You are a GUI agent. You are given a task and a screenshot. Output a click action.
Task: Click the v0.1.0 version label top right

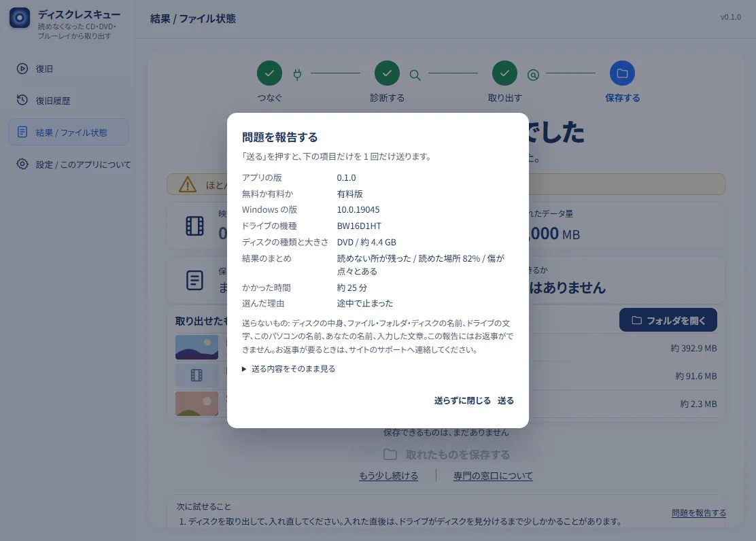730,17
